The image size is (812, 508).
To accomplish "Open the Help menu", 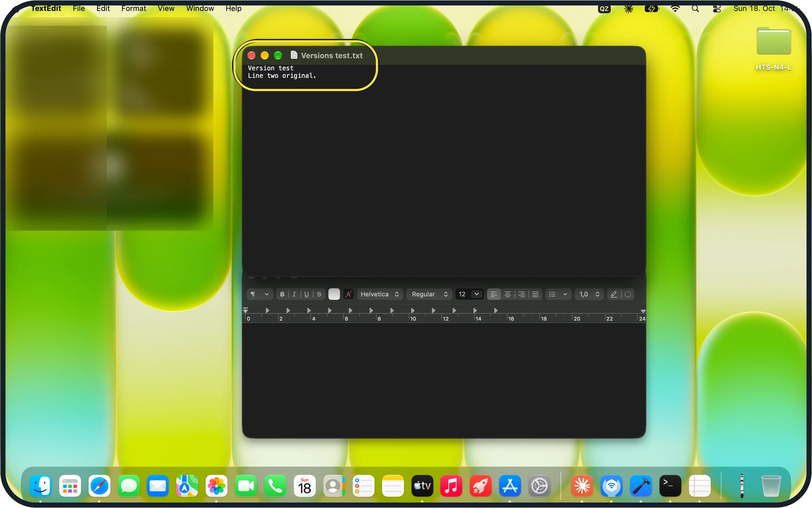I will [234, 8].
